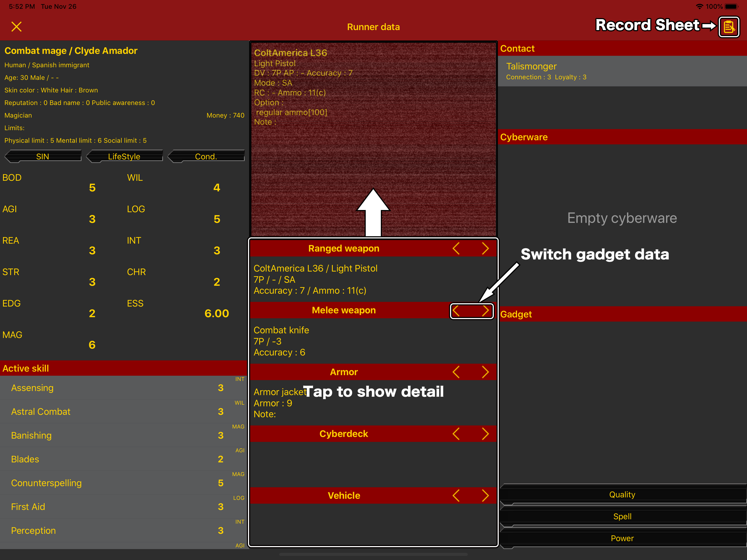Show next ranged weapon

[x=485, y=249]
